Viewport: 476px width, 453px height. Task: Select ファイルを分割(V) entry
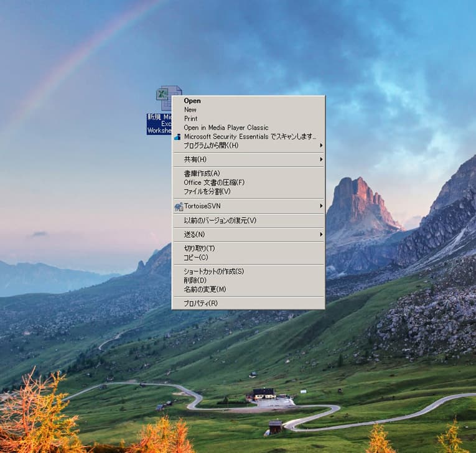pyautogui.click(x=207, y=192)
